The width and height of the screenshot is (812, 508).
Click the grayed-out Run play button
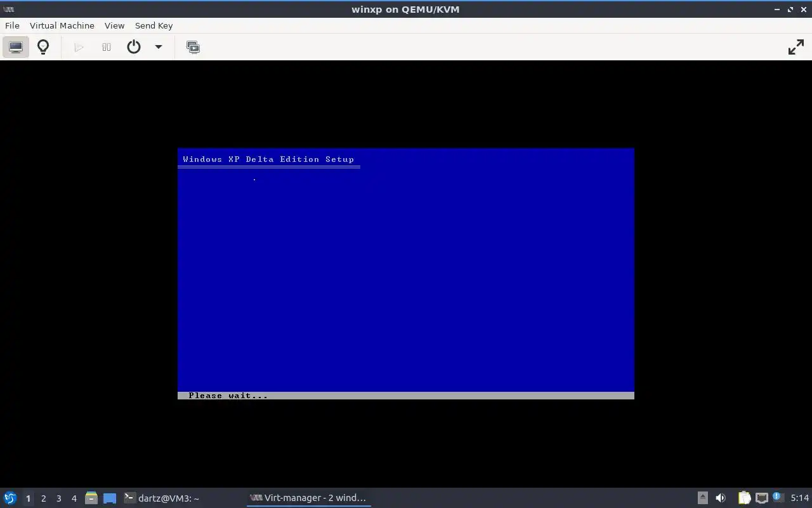(x=79, y=47)
